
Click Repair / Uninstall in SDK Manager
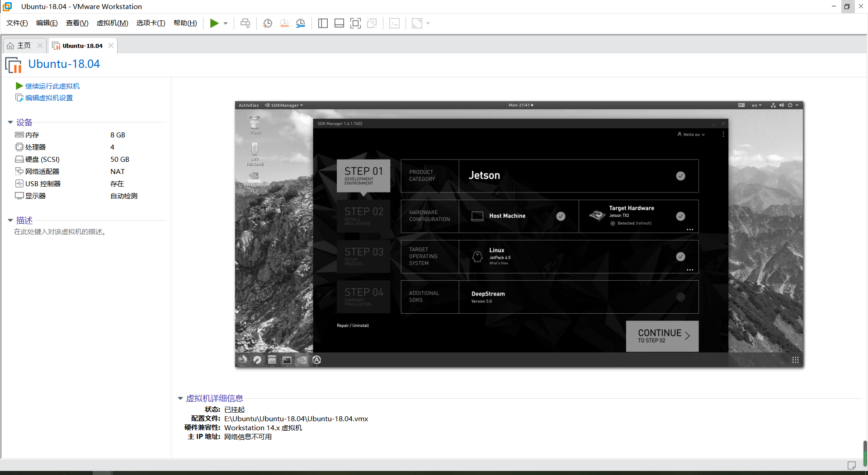[353, 325]
